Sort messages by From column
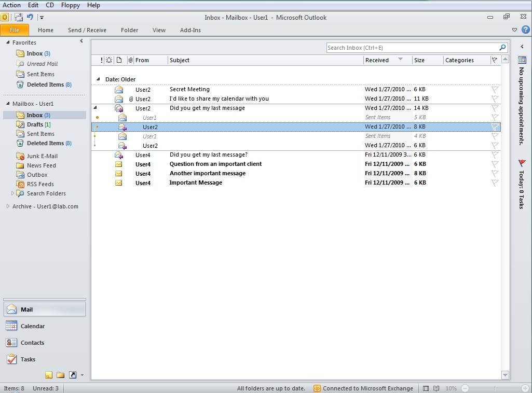The height and width of the screenshot is (393, 532). [151, 60]
